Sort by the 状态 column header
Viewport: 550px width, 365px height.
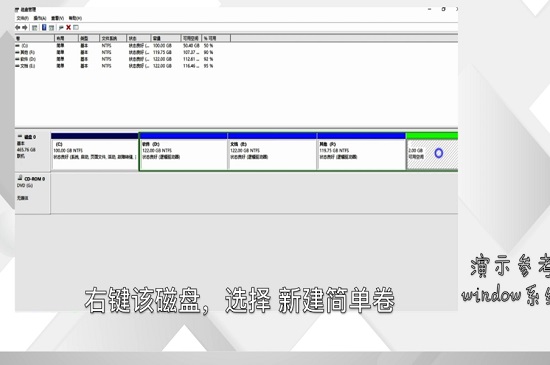139,38
